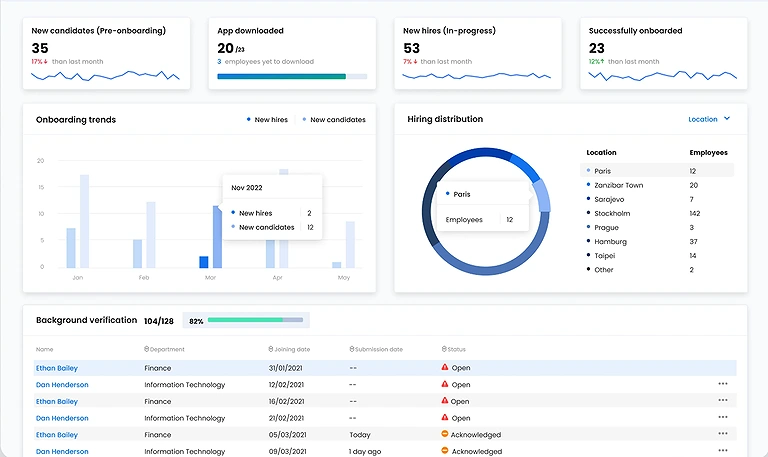Click the '1 day ago' submission cell
This screenshot has height=457, width=768.
tap(364, 451)
